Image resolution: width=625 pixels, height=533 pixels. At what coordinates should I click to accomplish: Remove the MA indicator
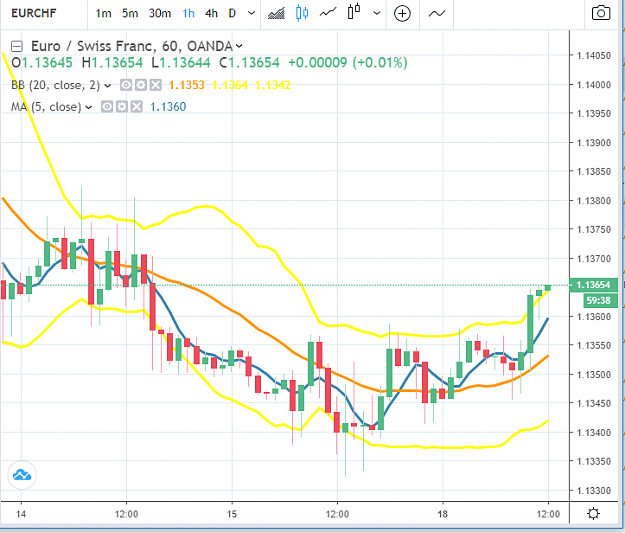(x=137, y=106)
